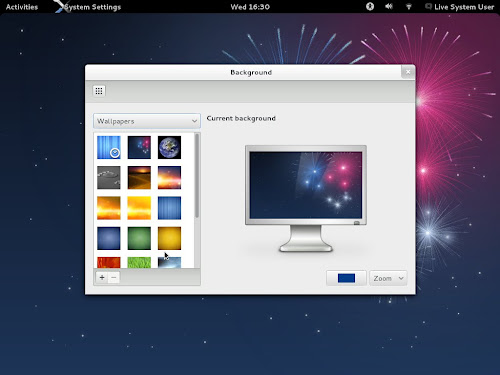Open the volume control in top bar
Image resolution: width=500 pixels, height=375 pixels.
coord(389,6)
